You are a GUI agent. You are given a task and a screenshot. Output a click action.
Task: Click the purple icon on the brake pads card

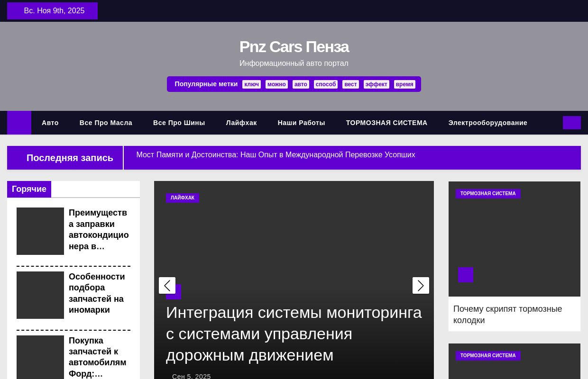(x=466, y=275)
